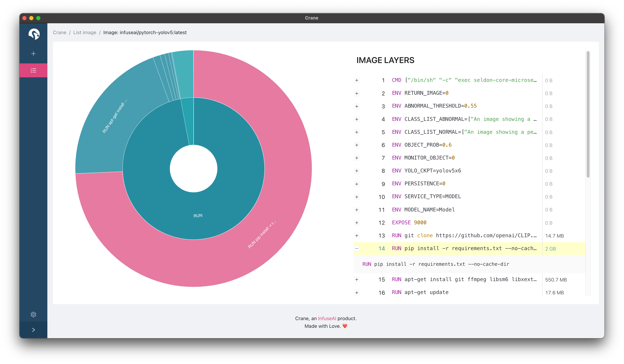This screenshot has height=364, width=624.
Task: Open settings gear icon in sidebar
Action: tap(33, 315)
